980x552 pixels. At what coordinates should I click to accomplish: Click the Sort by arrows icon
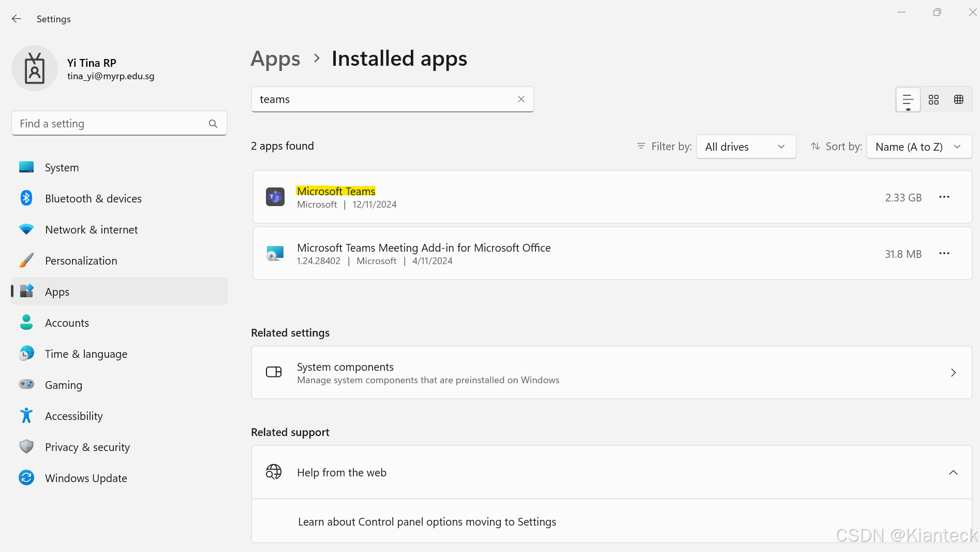pyautogui.click(x=815, y=147)
